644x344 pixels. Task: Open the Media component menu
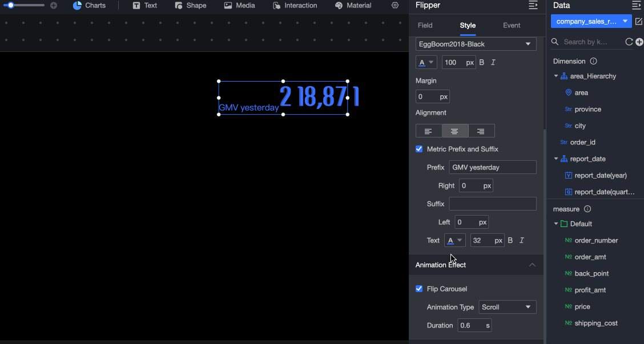[x=239, y=5]
